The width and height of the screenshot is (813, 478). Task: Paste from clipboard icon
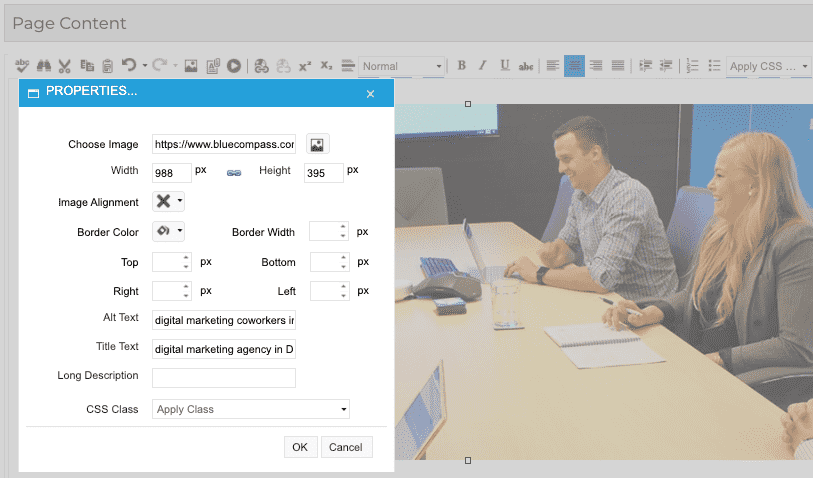[107, 66]
